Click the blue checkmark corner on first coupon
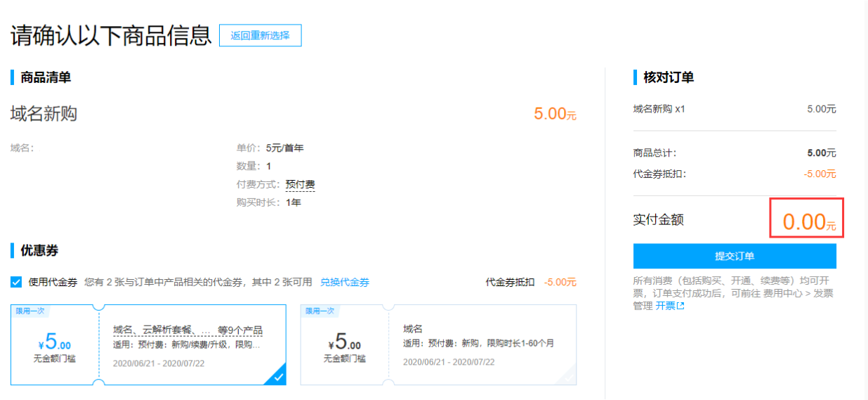 tap(278, 378)
